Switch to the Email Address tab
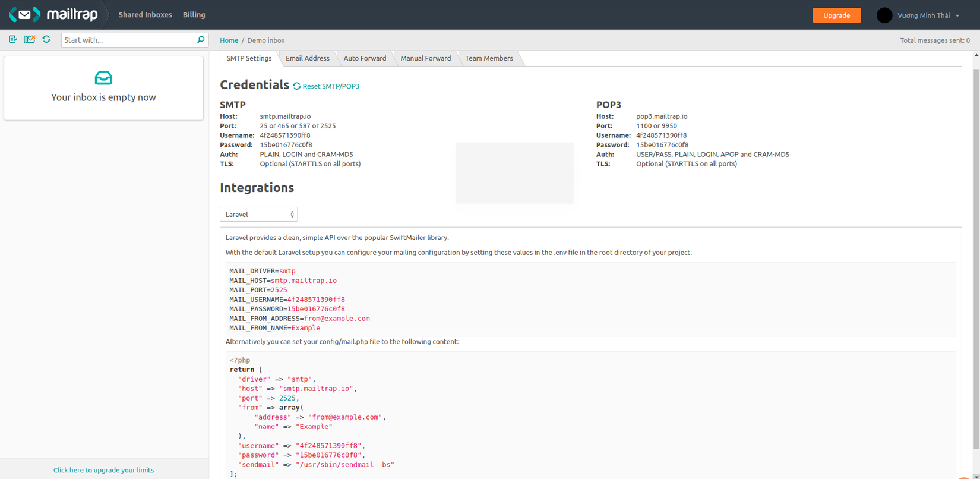This screenshot has width=980, height=479. pos(307,58)
